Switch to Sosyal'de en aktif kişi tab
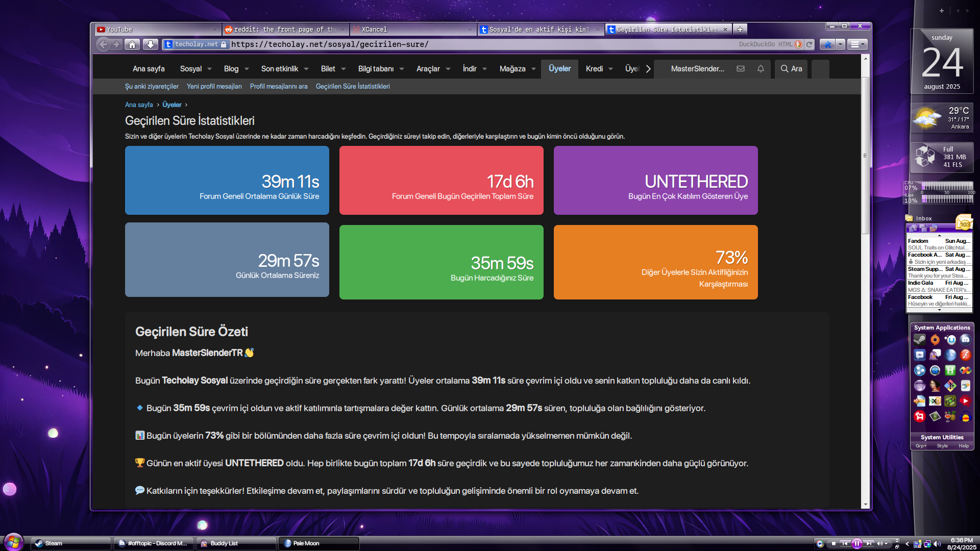Screen dimensions: 980x551 [x=541, y=30]
